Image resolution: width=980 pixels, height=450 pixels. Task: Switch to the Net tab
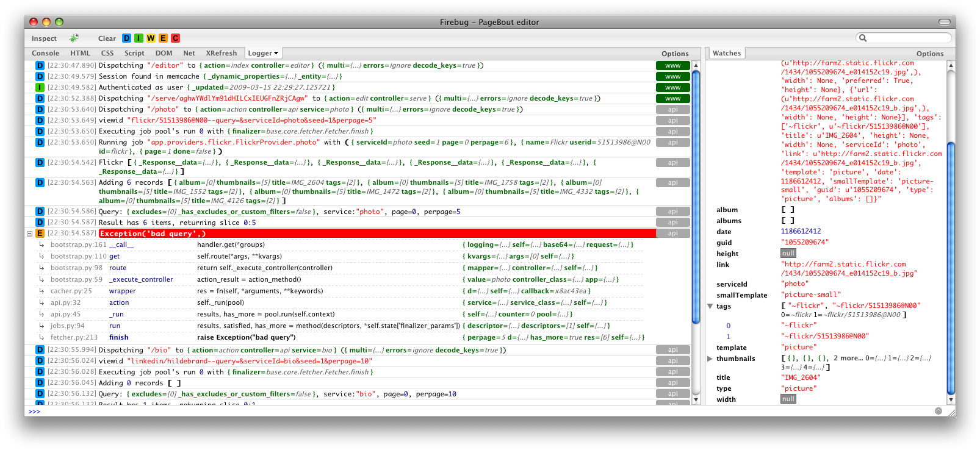pyautogui.click(x=189, y=53)
